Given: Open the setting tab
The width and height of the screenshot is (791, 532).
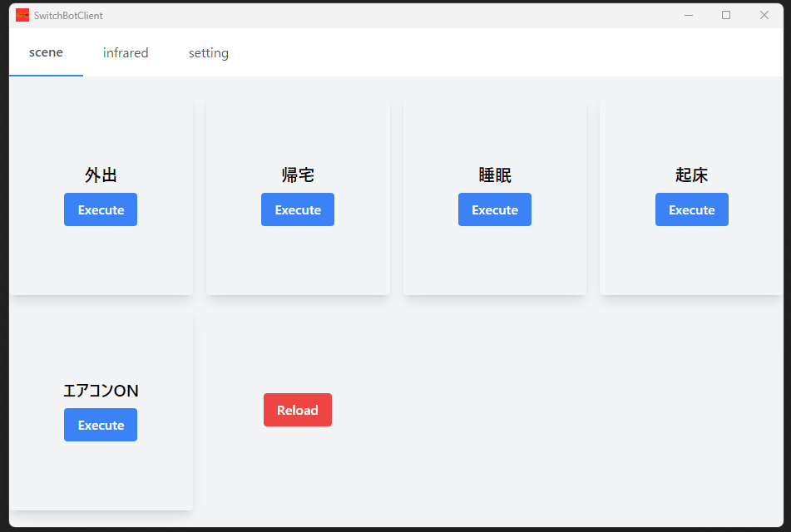Looking at the screenshot, I should pos(208,52).
